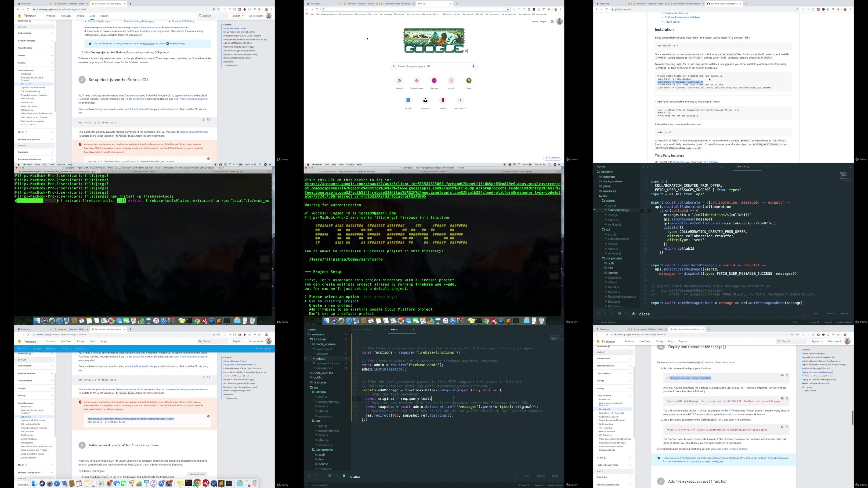Open Unsplash shortcut tile
868x488 pixels.
coord(425,100)
